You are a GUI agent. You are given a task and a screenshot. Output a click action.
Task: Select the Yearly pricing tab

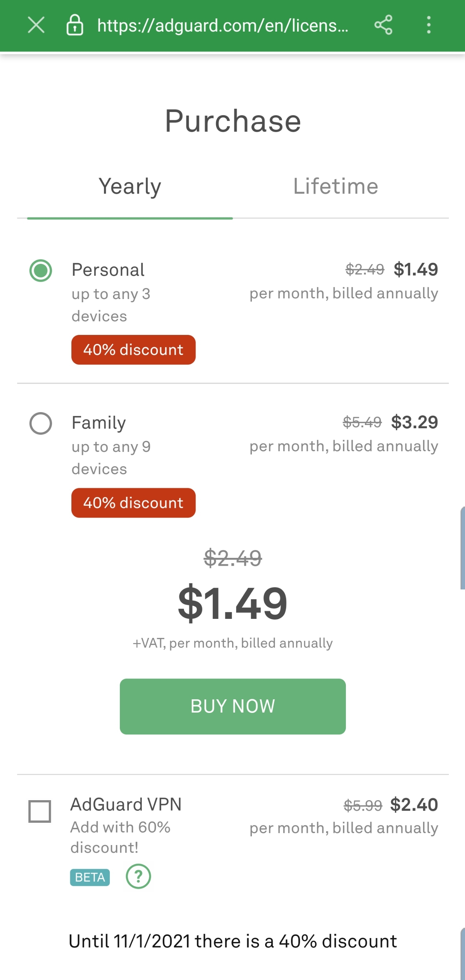click(x=130, y=186)
